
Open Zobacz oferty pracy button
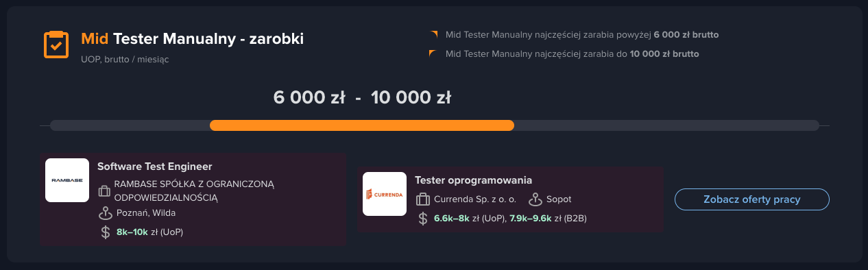coord(752,199)
